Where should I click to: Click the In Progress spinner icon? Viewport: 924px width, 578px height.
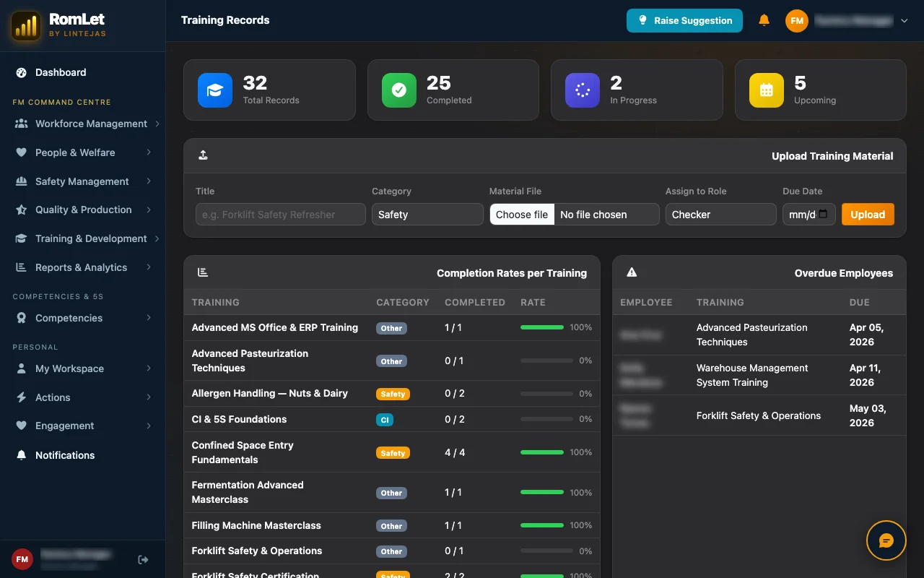click(x=583, y=90)
